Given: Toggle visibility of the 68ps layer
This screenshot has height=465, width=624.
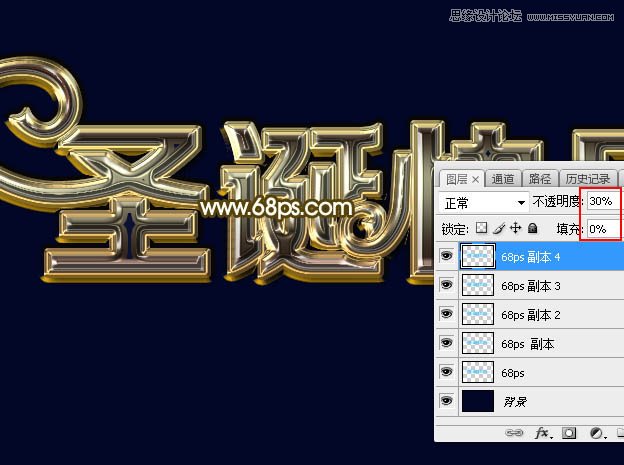Looking at the screenshot, I should pyautogui.click(x=447, y=372).
